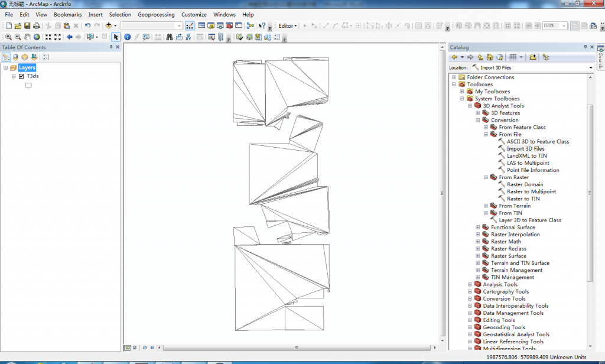605x364 pixels.
Task: Switch to layout view button
Action: click(x=135, y=348)
